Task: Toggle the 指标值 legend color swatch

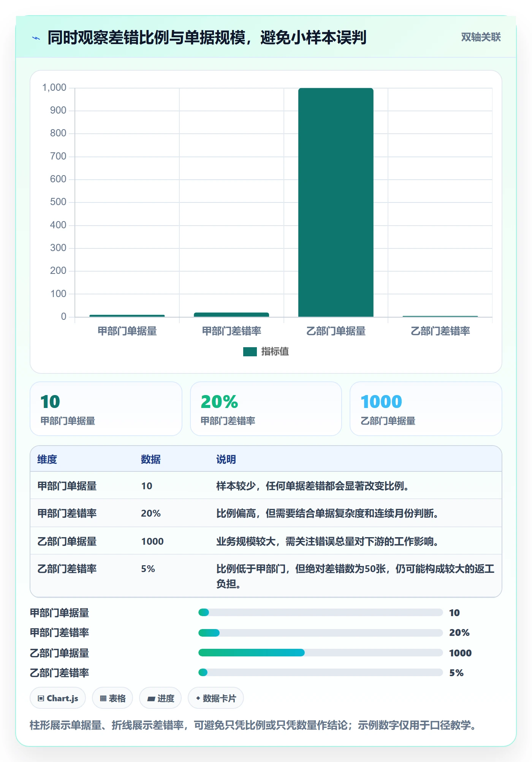Action: [x=250, y=352]
